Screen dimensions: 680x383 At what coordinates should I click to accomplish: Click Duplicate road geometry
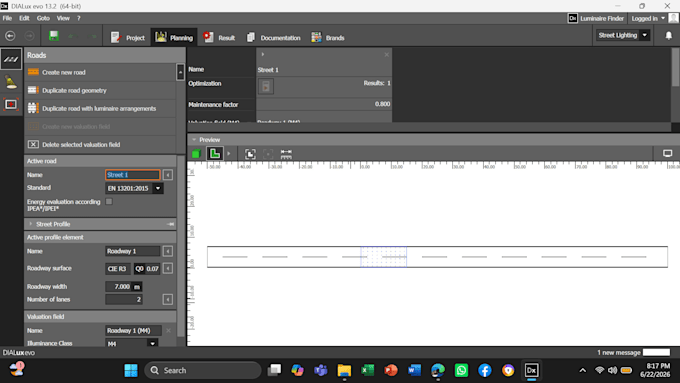(100, 90)
